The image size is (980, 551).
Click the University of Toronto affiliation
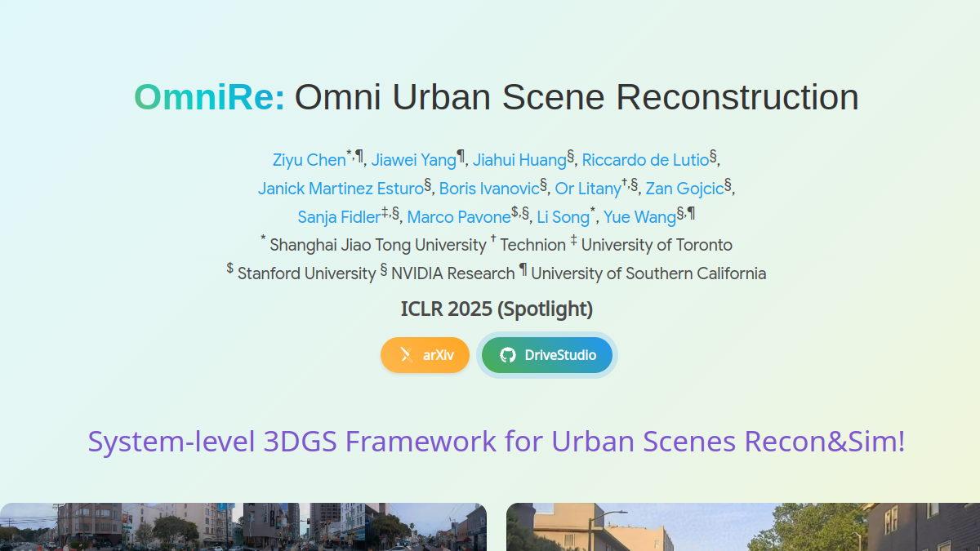pos(657,245)
